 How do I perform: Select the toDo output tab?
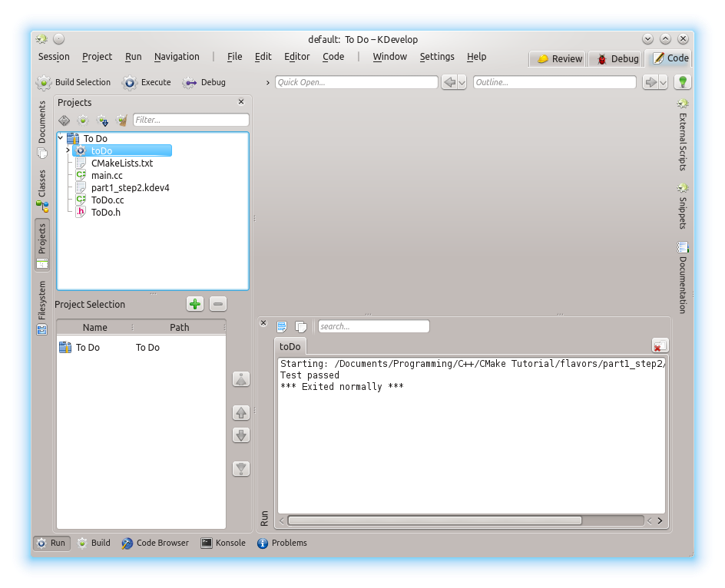point(290,347)
